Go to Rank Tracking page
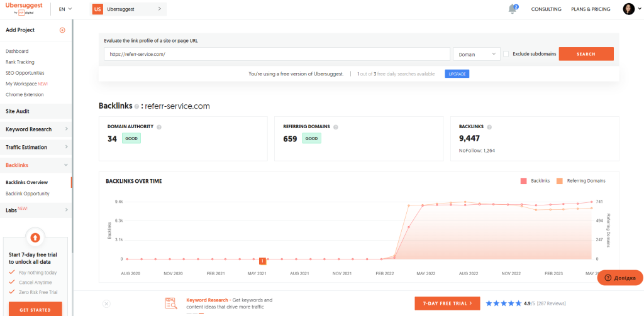This screenshot has width=644, height=316. coord(20,62)
